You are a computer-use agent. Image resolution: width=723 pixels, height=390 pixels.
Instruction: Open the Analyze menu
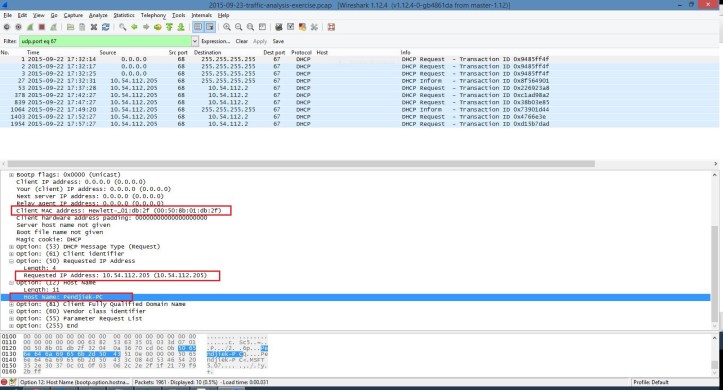(98, 15)
